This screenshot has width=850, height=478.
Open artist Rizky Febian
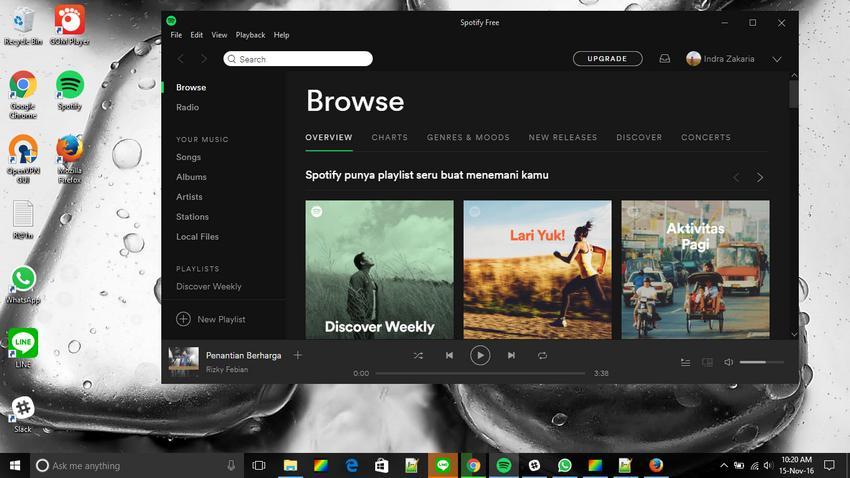[x=227, y=370]
